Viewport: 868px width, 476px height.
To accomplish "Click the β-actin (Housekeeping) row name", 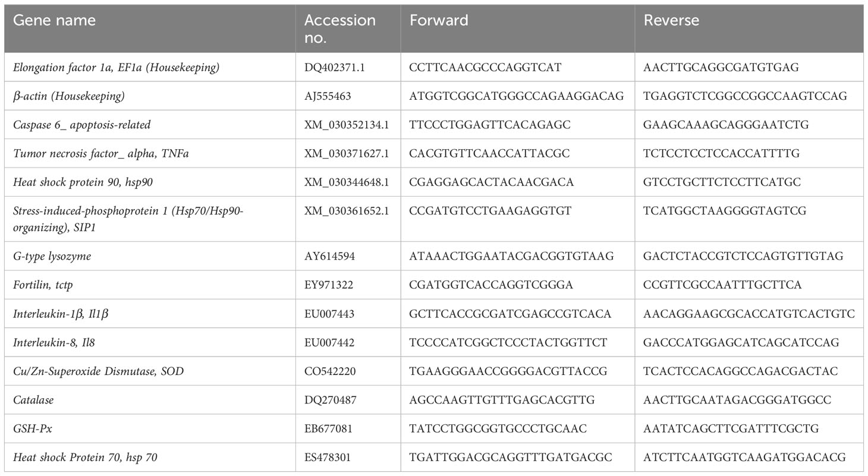I will 69,96.
